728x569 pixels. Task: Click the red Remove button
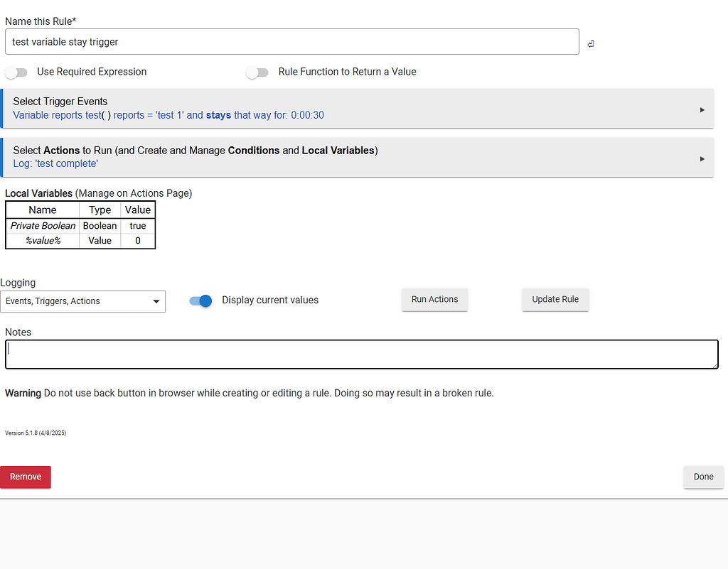(26, 477)
